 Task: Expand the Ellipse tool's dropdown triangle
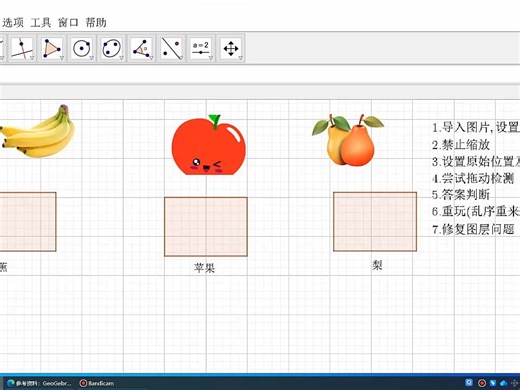pyautogui.click(x=121, y=58)
